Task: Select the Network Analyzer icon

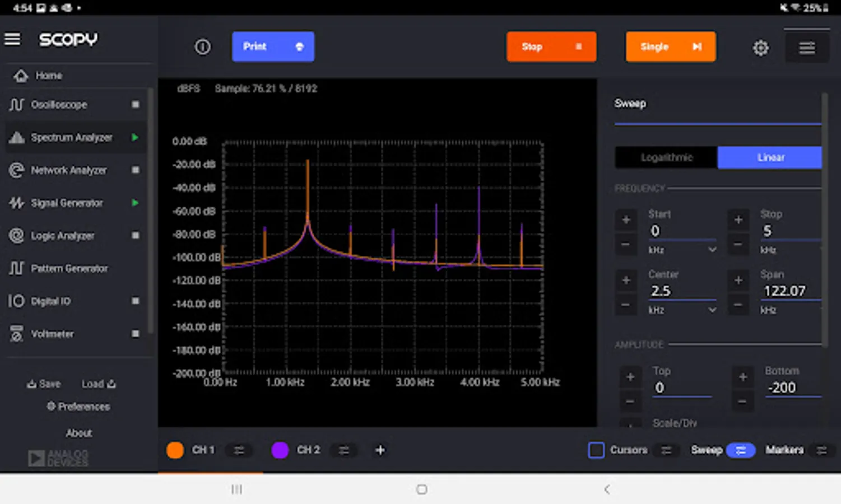Action: click(x=17, y=170)
